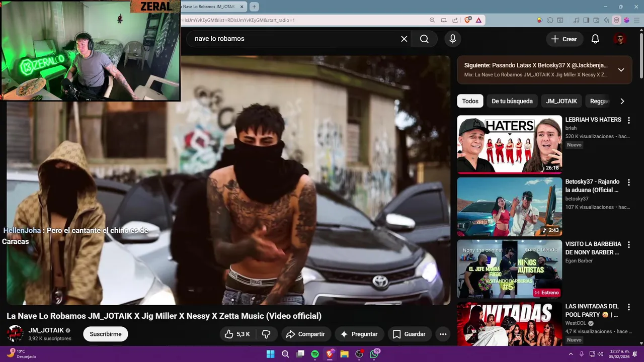Dislike the video with thumbs down
Viewport: 644px width, 362px height.
(267, 334)
